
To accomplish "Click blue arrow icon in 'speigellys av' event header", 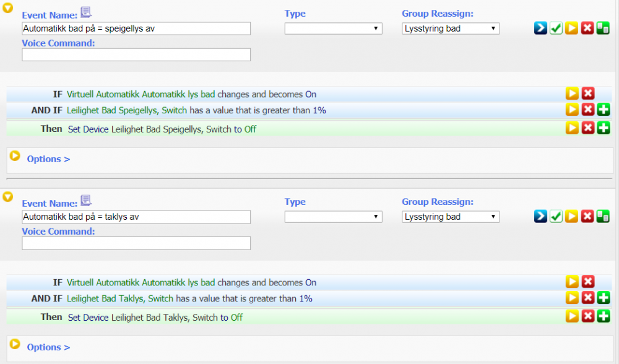I will click(x=540, y=28).
